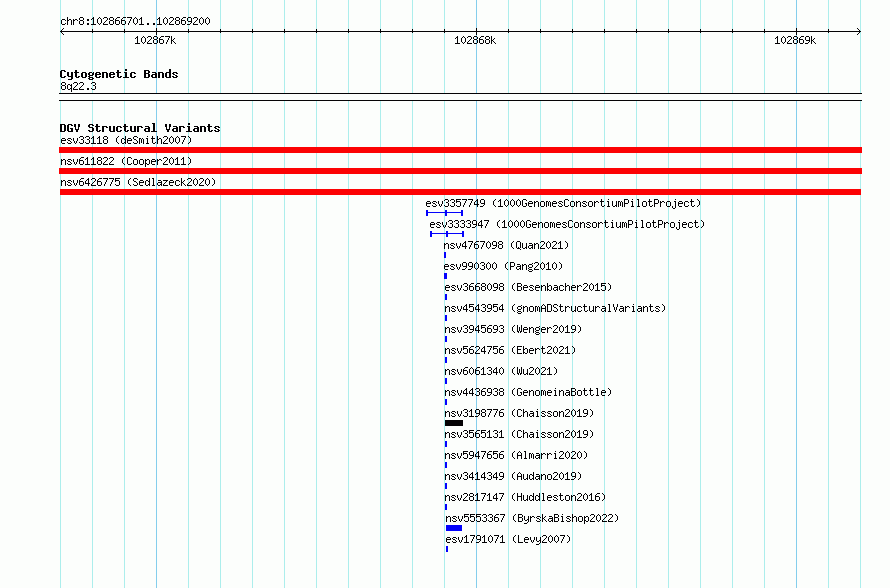Click esv3357749 1000GenomesConsortiumPilotProject label
This screenshot has height=588, width=890.
click(563, 203)
